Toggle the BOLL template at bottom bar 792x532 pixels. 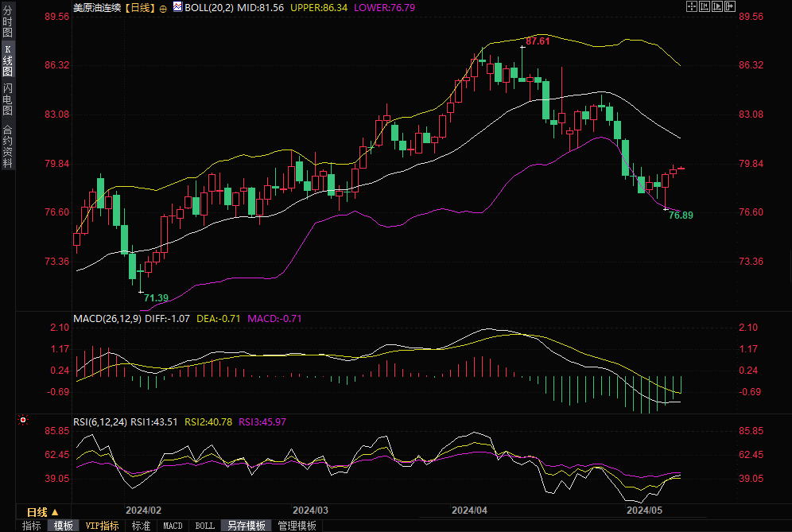[x=204, y=526]
